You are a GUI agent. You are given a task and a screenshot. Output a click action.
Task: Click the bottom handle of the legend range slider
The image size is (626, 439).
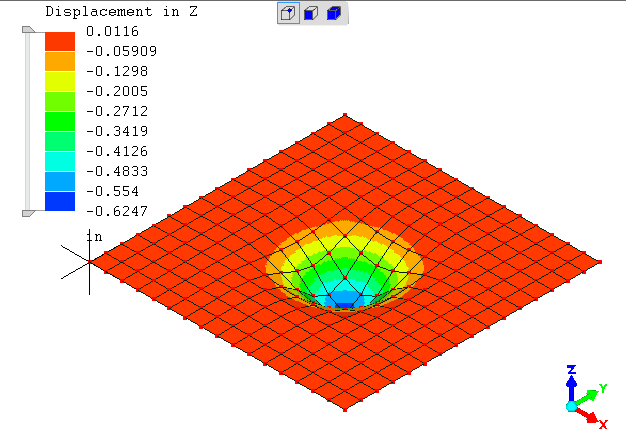(x=28, y=214)
